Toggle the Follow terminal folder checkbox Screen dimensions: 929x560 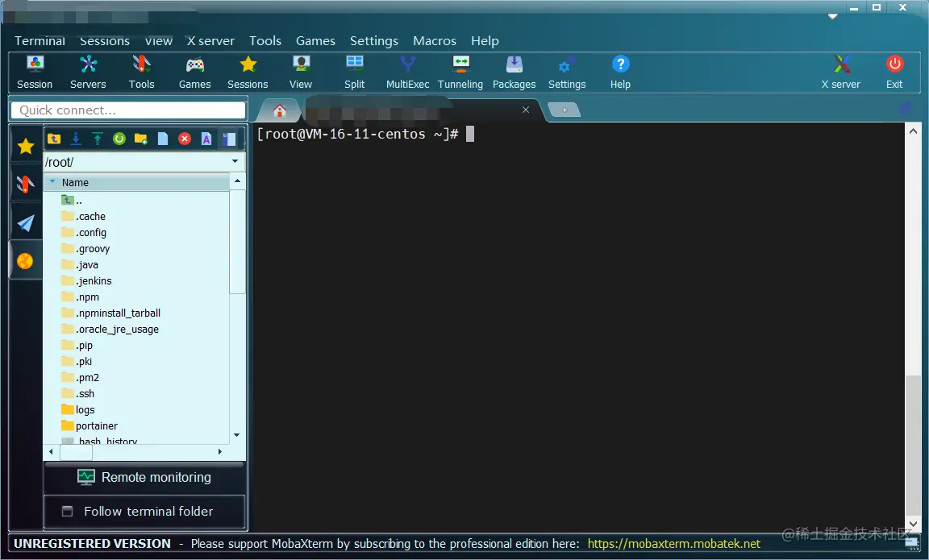pyautogui.click(x=68, y=511)
